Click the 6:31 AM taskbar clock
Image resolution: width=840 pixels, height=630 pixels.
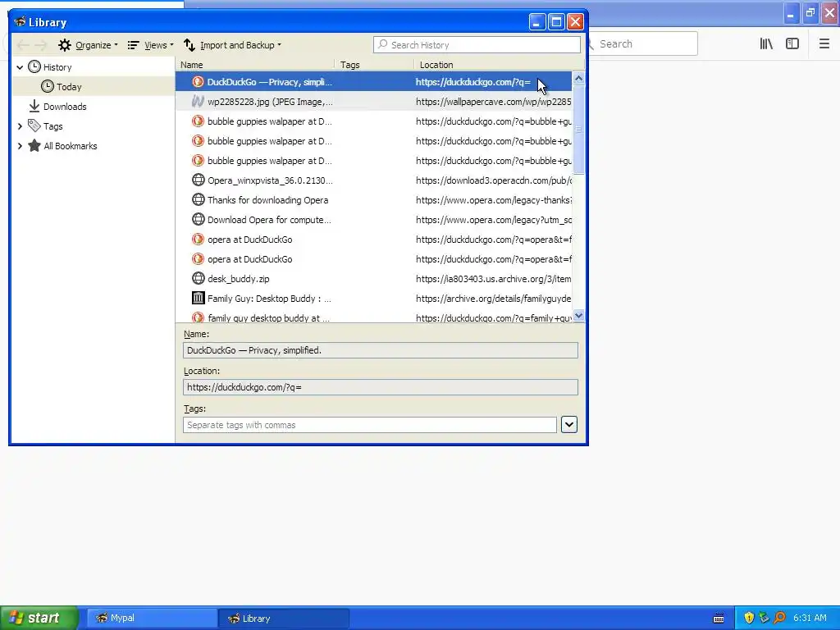[x=810, y=618]
